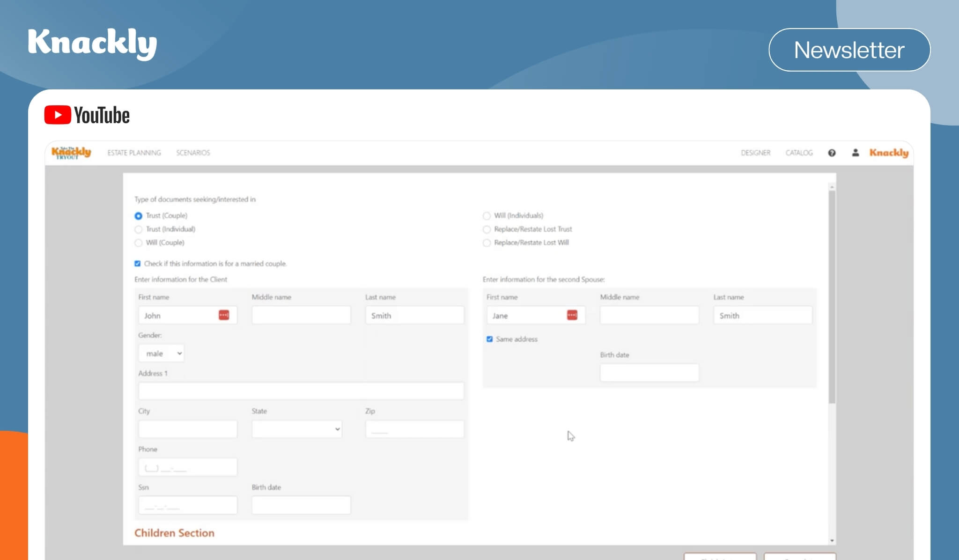Open the Scenarios menu item
This screenshot has width=959, height=560.
(193, 153)
